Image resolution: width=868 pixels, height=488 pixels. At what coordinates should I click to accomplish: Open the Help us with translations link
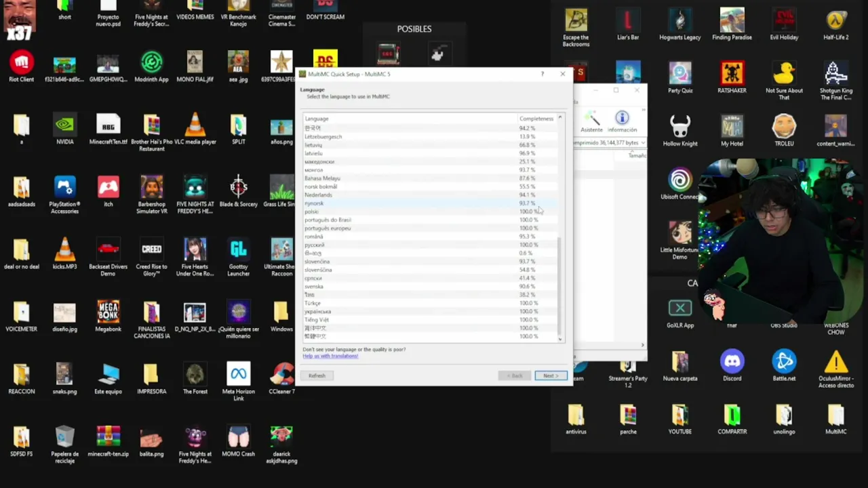pos(330,356)
